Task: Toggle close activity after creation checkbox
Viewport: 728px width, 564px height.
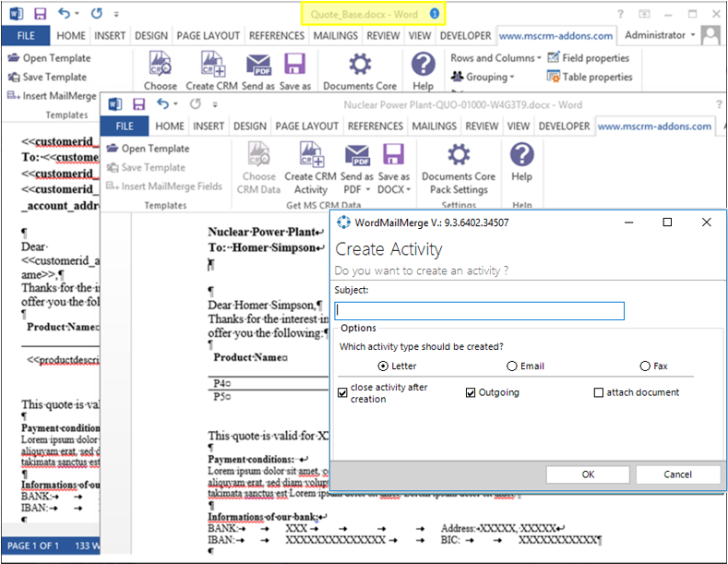Action: point(342,393)
